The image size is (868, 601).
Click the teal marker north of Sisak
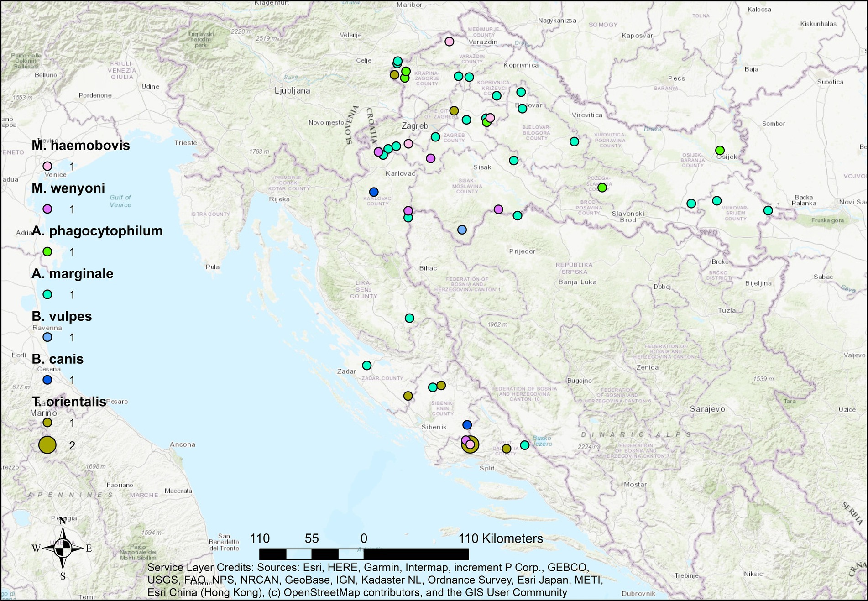(513, 161)
